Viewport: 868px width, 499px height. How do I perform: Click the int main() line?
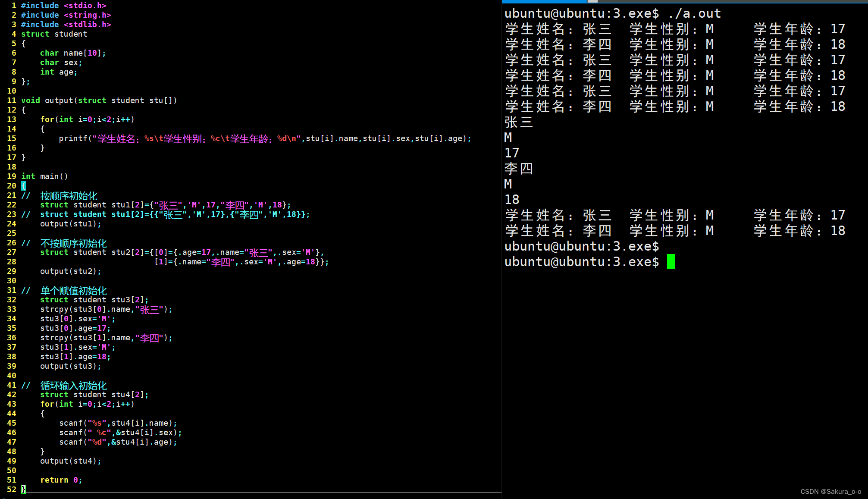(x=44, y=176)
